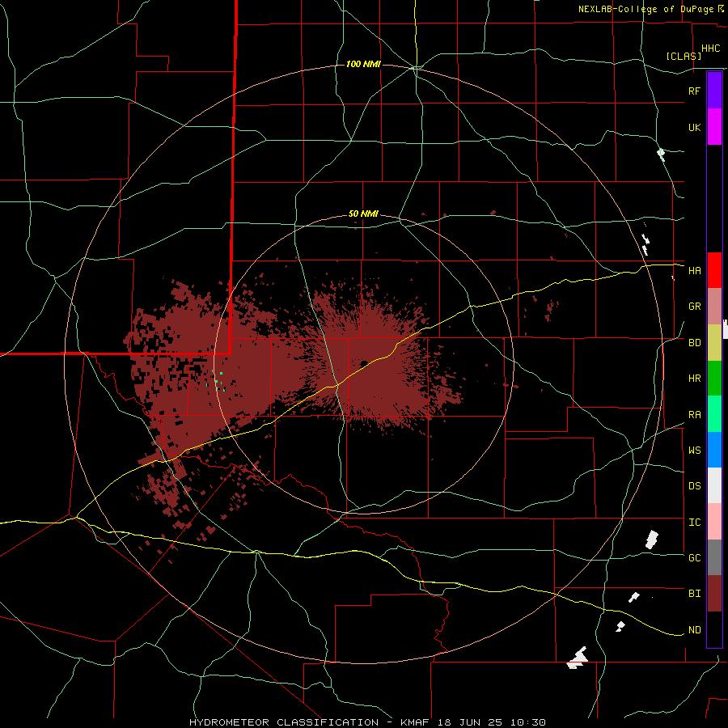Click the GC legend label
Screen dimensions: 728x728
coord(694,558)
